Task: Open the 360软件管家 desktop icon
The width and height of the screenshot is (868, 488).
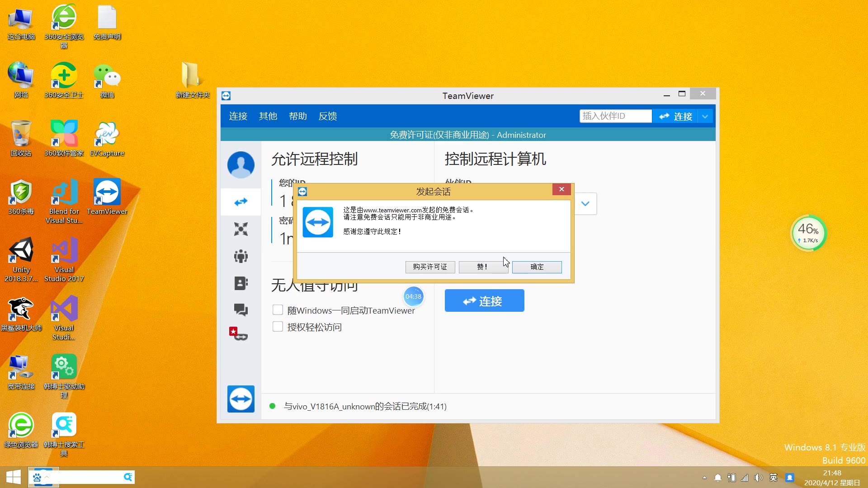Action: click(64, 139)
